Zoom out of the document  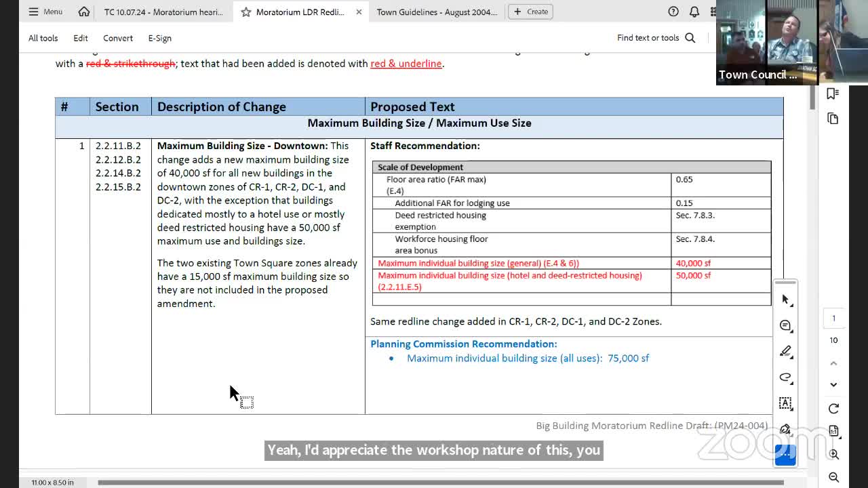click(833, 477)
